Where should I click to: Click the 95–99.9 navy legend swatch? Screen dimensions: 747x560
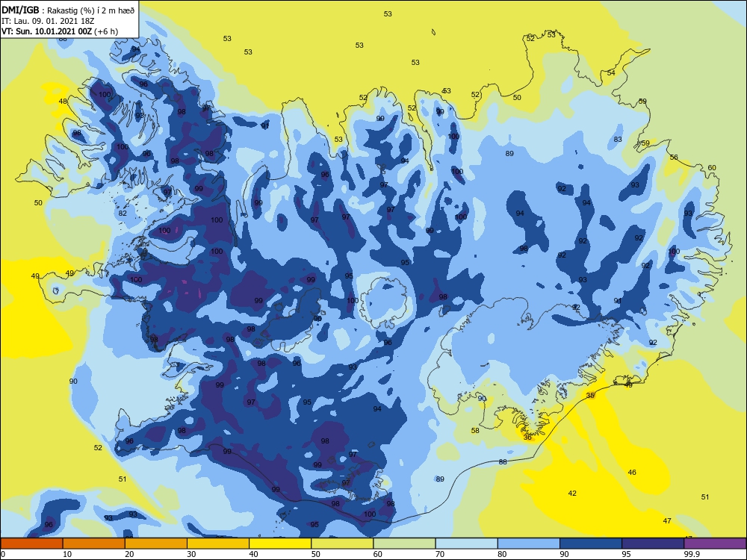tap(653, 544)
